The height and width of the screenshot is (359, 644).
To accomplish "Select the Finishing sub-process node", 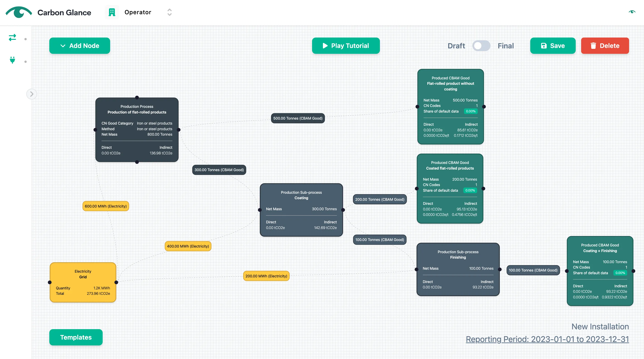I will (x=458, y=269).
